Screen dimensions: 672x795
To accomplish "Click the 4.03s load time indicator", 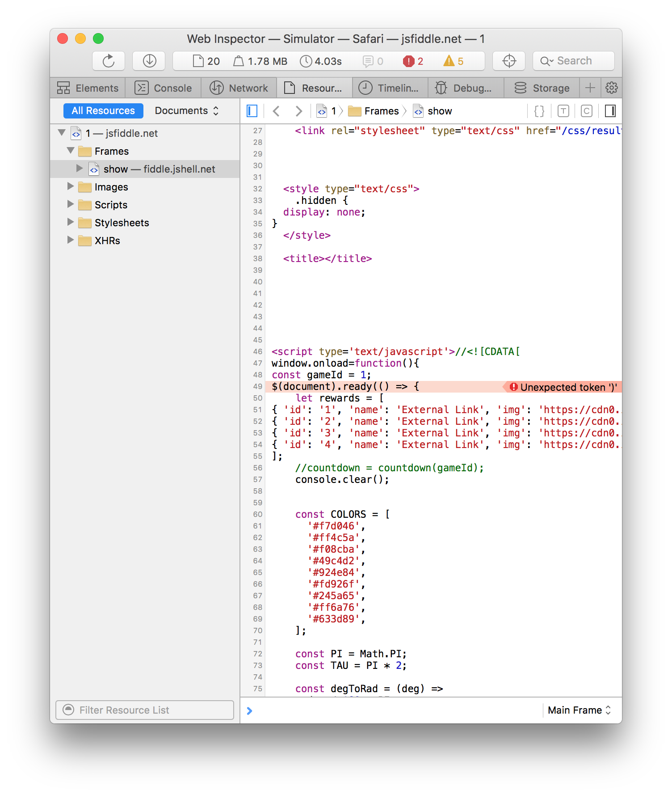I will coord(321,61).
